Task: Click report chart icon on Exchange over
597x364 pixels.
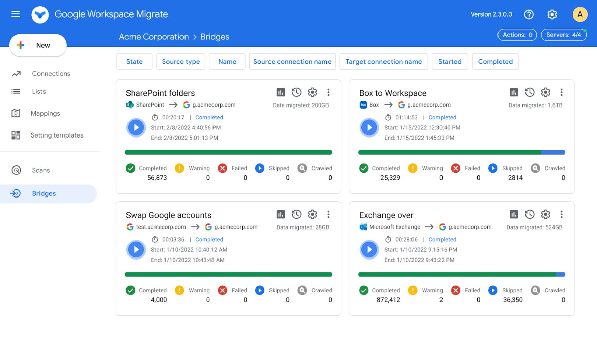Action: (x=514, y=214)
